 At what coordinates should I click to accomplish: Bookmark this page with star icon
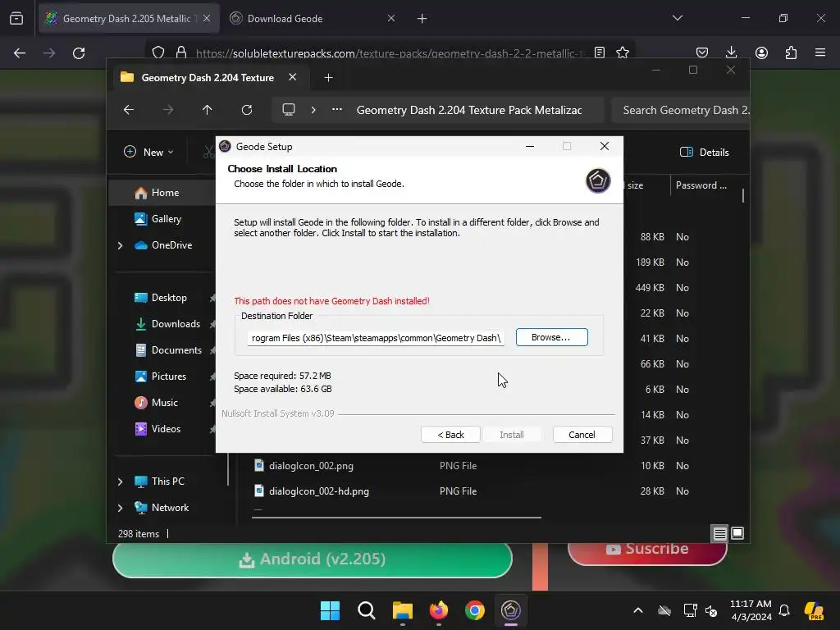tap(623, 52)
